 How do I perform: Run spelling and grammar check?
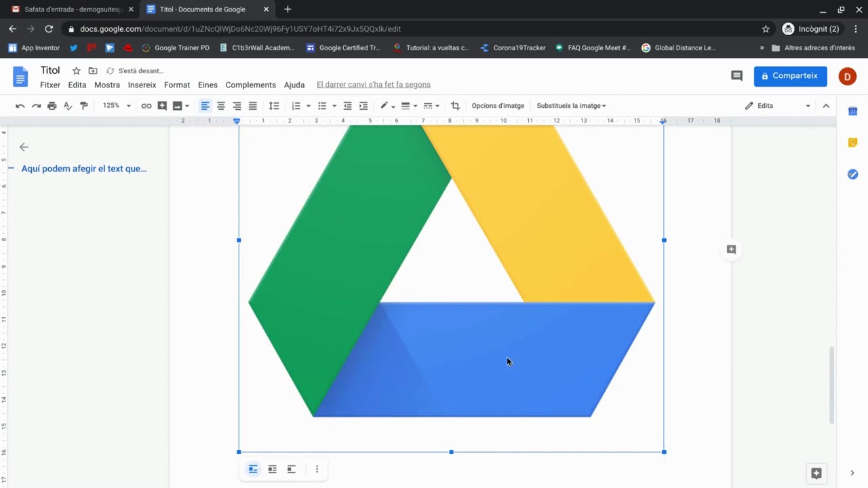[68, 106]
